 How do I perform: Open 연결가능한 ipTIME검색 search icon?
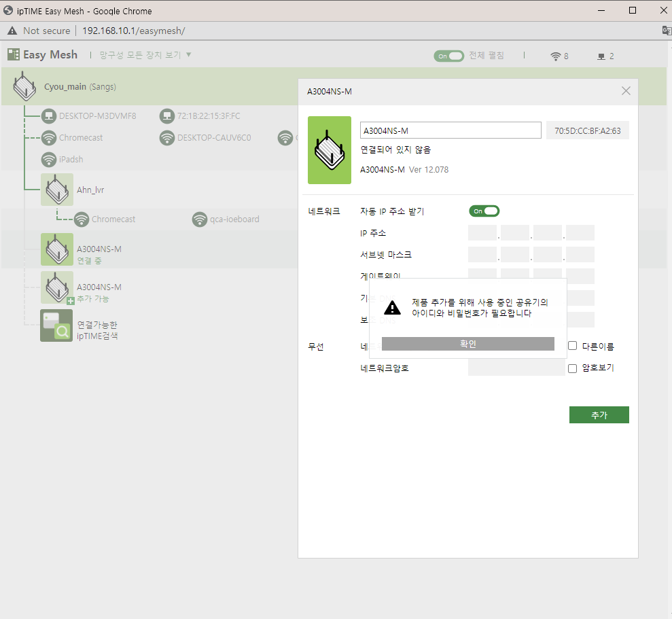[56, 325]
